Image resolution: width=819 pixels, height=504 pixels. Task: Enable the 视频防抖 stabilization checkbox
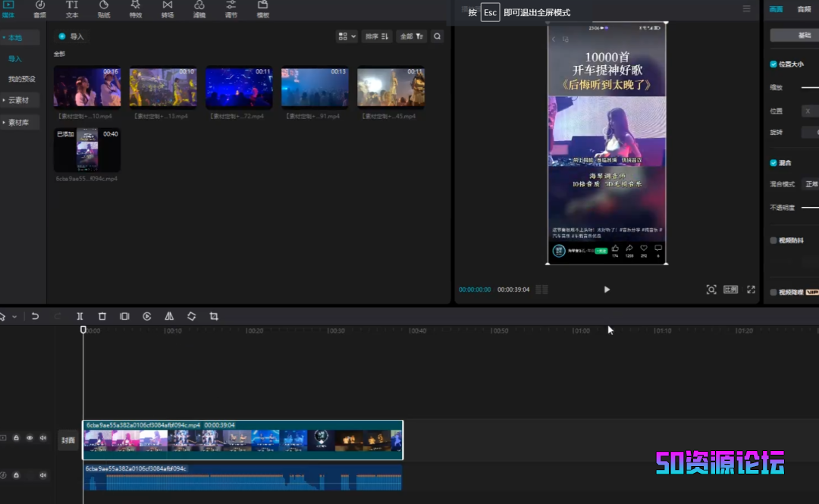(x=773, y=240)
